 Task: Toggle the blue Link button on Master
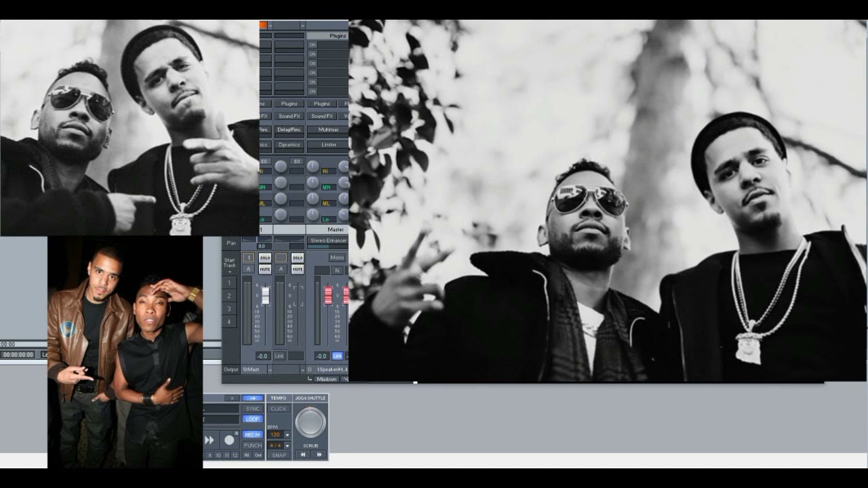(337, 356)
